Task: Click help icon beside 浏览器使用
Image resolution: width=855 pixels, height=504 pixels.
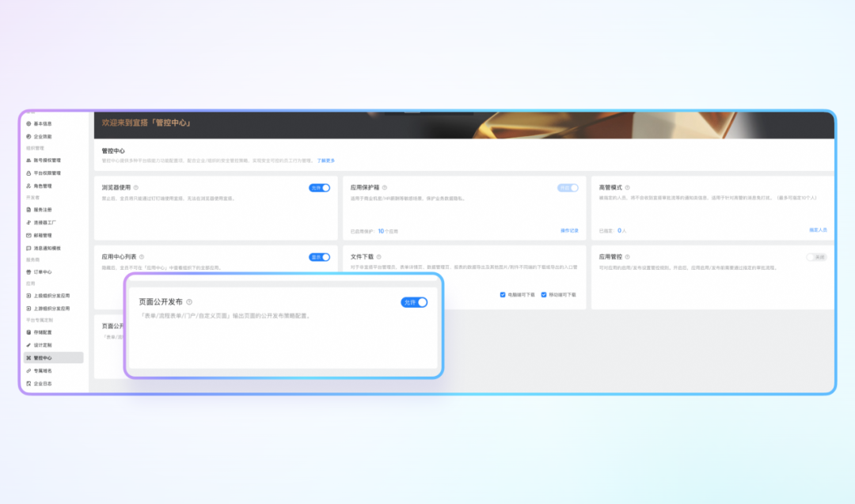Action: pos(136,188)
